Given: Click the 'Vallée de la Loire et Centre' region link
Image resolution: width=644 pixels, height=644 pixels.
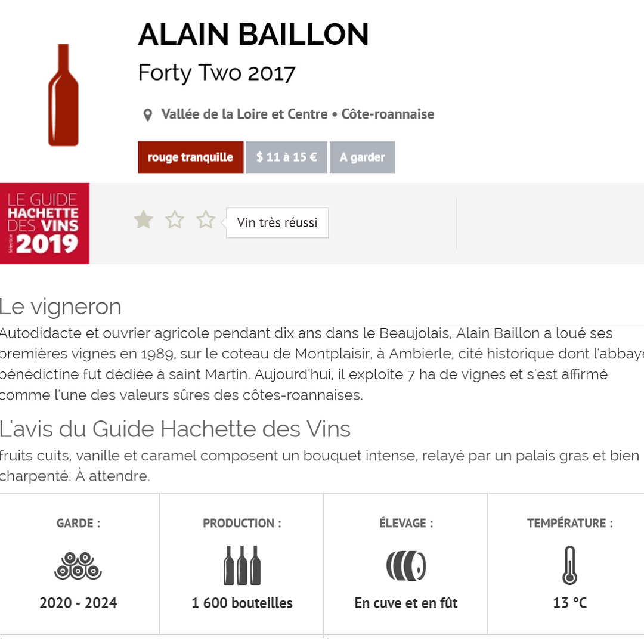Looking at the screenshot, I should click(x=244, y=114).
